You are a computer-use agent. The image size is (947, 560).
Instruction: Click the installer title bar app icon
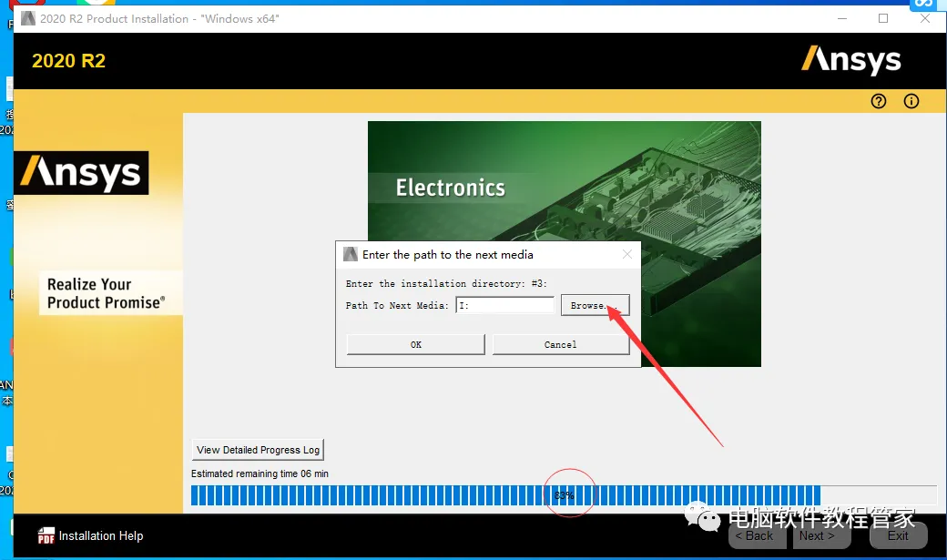pos(28,19)
